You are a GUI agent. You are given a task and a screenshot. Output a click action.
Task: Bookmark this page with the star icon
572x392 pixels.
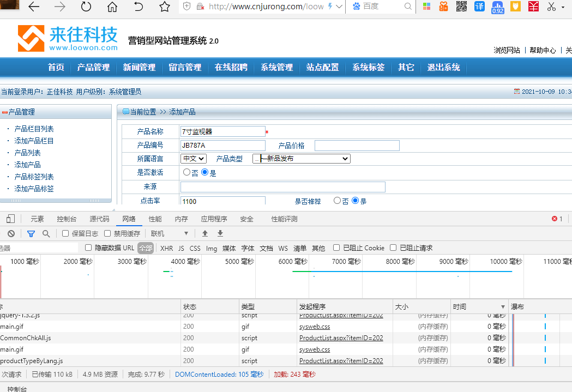[x=165, y=7]
